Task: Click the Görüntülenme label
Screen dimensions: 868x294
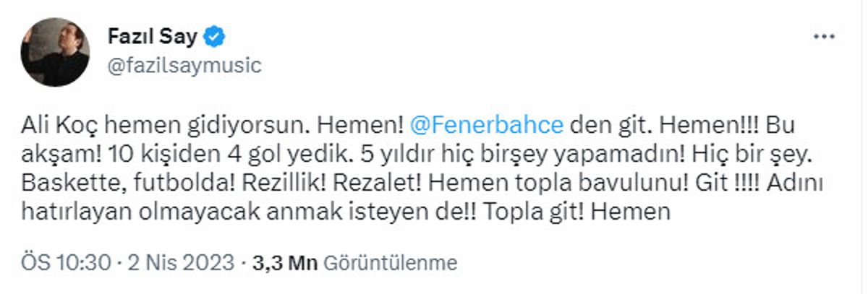Action: (x=390, y=263)
